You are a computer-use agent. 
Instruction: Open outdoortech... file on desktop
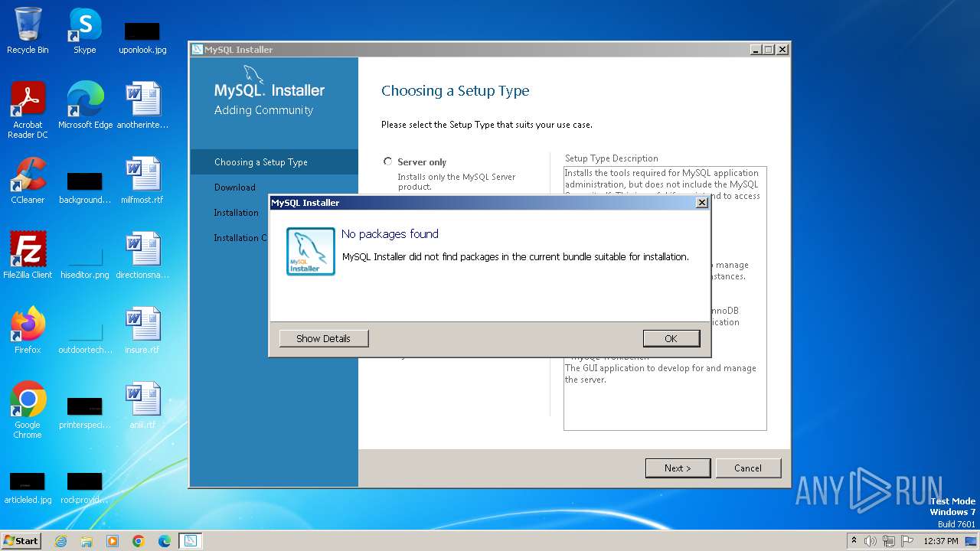[85, 337]
